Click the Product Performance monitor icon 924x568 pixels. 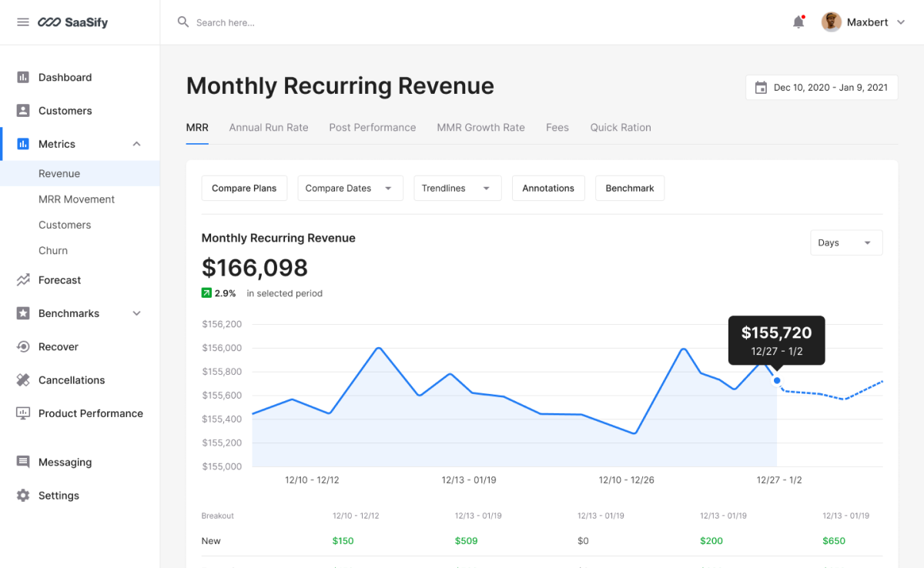pos(23,413)
